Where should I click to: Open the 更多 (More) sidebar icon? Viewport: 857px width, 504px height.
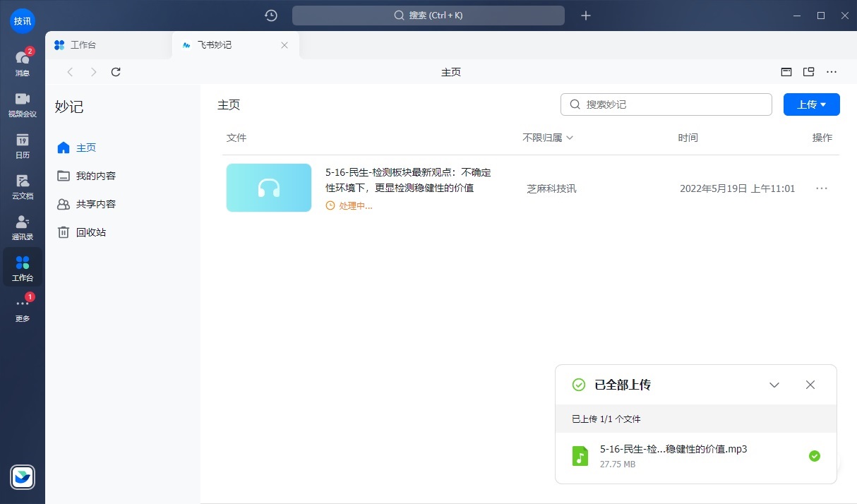tap(23, 308)
